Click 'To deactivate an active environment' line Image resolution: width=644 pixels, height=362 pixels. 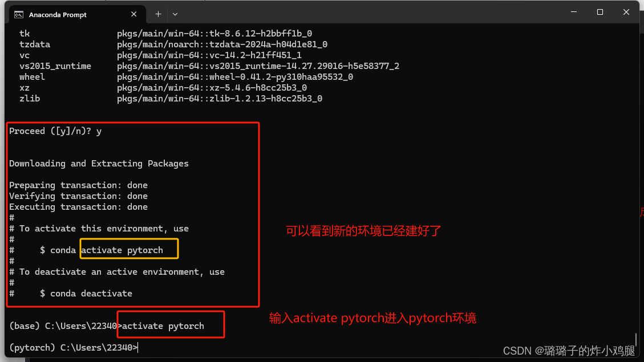(x=117, y=272)
